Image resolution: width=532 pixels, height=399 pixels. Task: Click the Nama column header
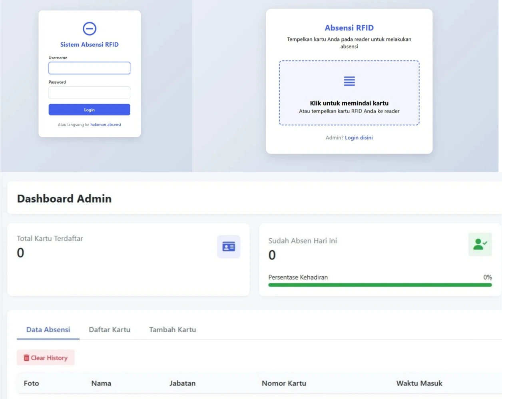tap(101, 383)
